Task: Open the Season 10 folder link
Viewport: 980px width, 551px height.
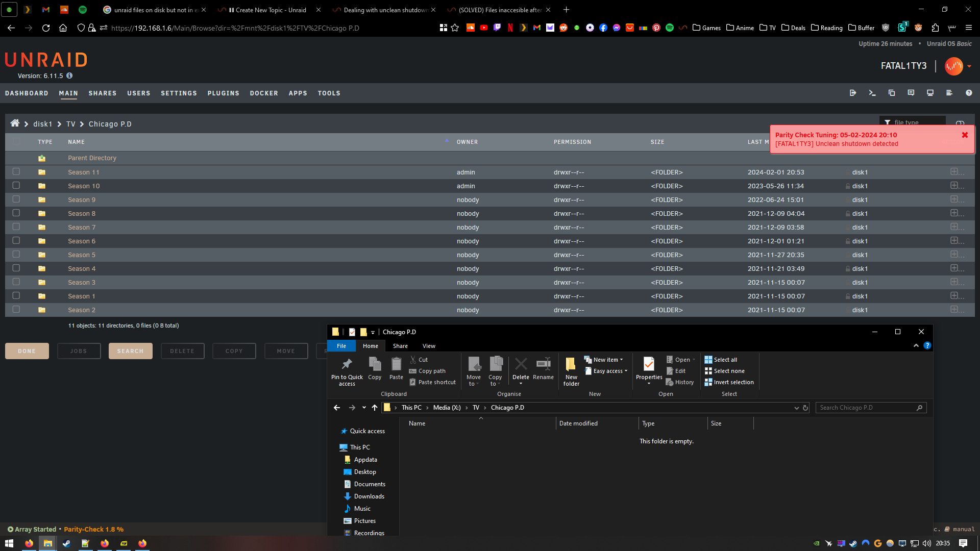Action: tap(84, 186)
